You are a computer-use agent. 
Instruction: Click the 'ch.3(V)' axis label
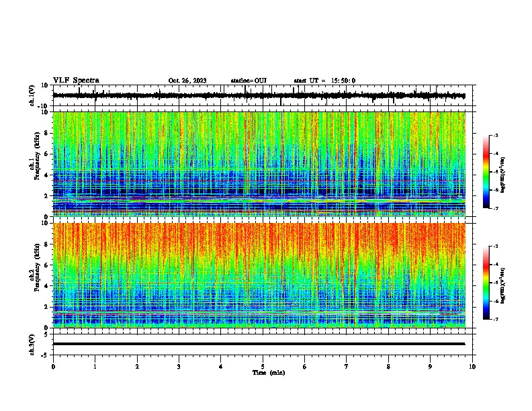click(x=32, y=345)
